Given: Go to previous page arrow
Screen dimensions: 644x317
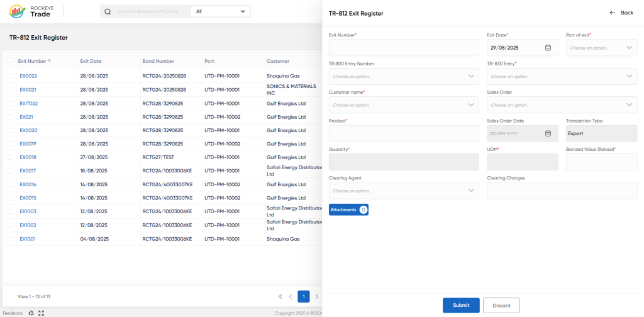Looking at the screenshot, I should 291,296.
